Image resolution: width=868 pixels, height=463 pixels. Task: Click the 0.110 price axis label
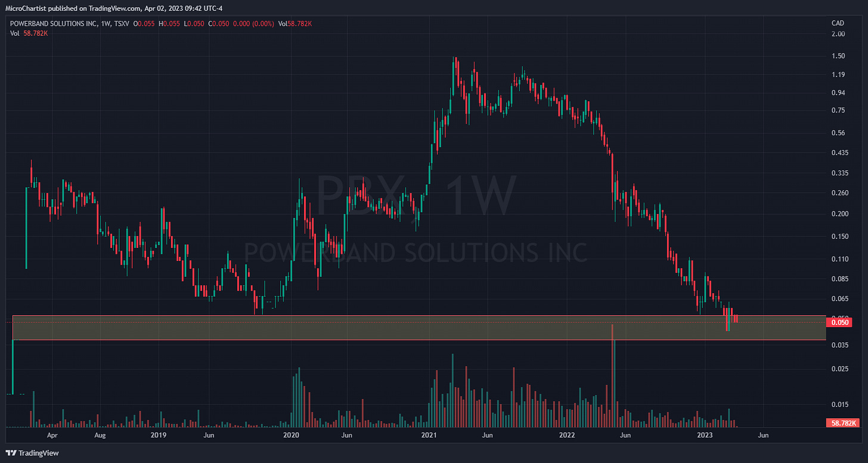(x=840, y=259)
